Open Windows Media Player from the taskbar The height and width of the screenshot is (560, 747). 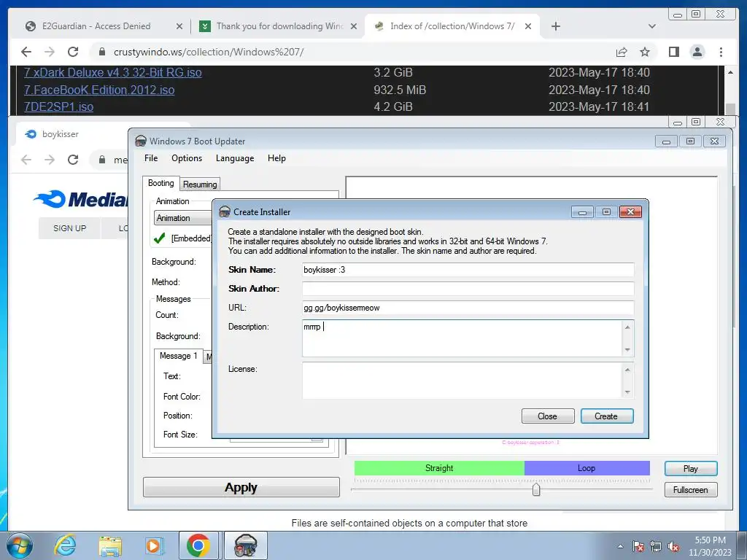click(x=154, y=545)
